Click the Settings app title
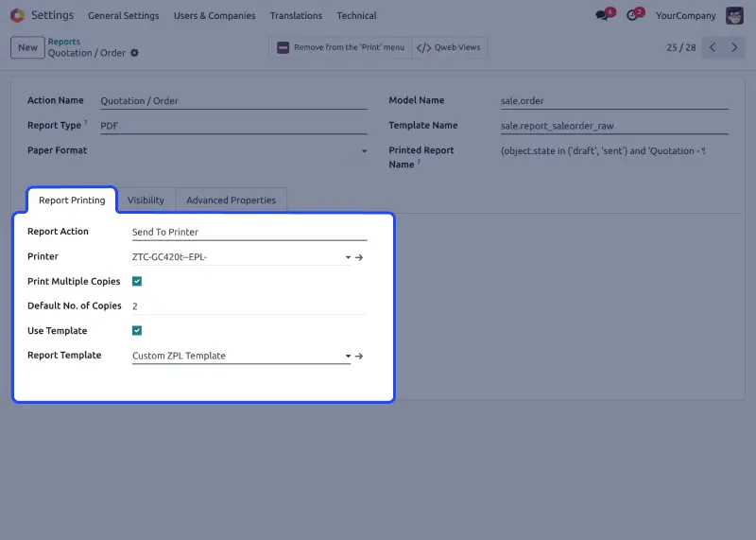This screenshot has width=756, height=540. tap(52, 15)
